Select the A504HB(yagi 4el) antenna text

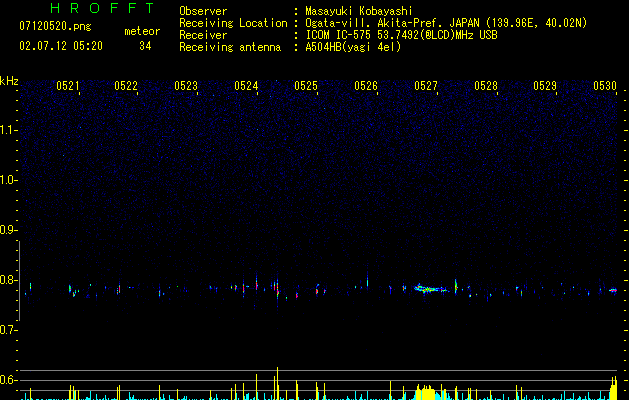[353, 47]
